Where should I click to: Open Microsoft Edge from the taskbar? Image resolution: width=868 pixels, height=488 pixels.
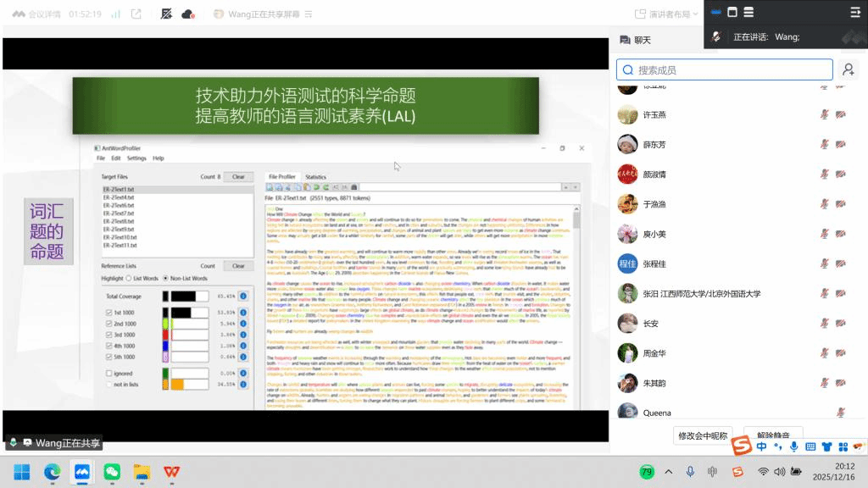click(x=52, y=471)
